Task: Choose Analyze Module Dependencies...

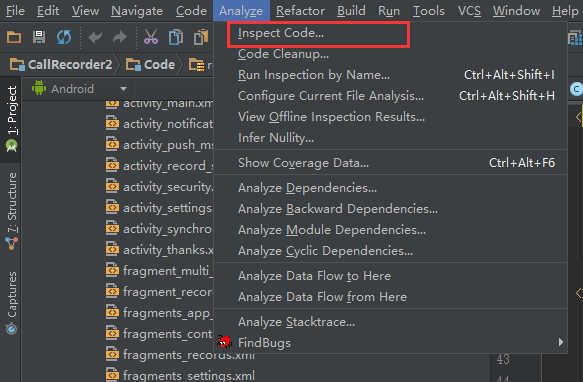Action: point(390,230)
